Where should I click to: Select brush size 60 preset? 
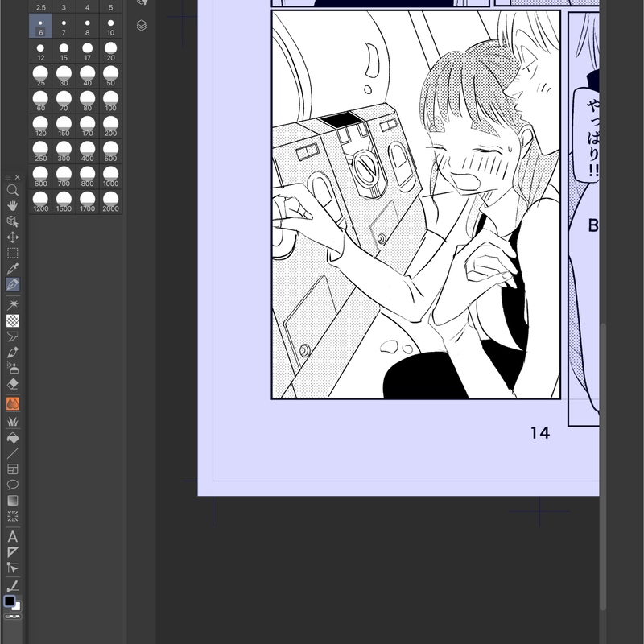click(40, 101)
